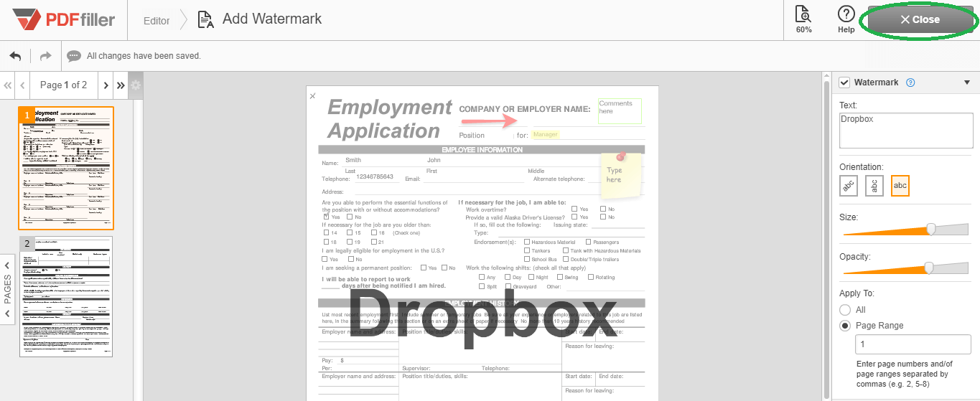Open the Watermark info help icon
Viewport: 980px width, 401px height.
[x=910, y=82]
